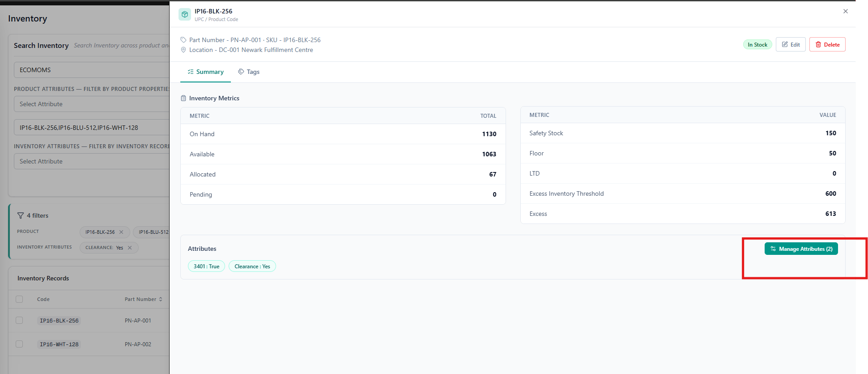Click the trash icon on Delete
Viewport: 868px width, 374px height.
[818, 44]
